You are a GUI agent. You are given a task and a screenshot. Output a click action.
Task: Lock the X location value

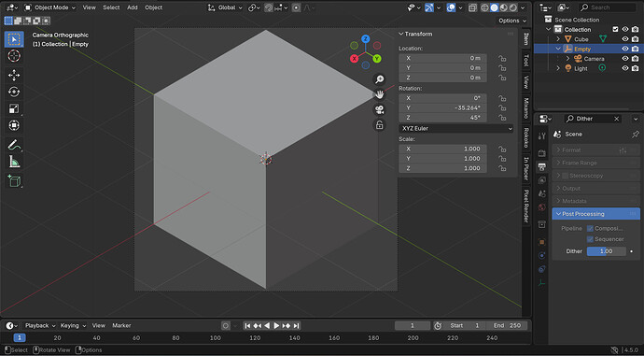(x=502, y=58)
